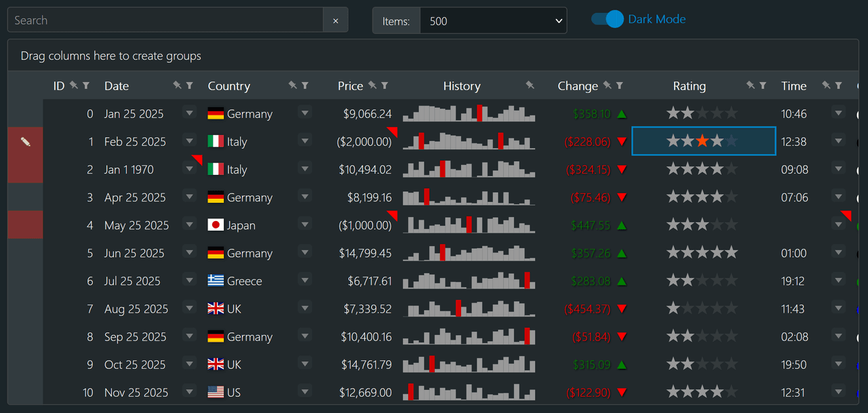The height and width of the screenshot is (413, 868).
Task: Clear the search box with the × button
Action: tap(336, 20)
